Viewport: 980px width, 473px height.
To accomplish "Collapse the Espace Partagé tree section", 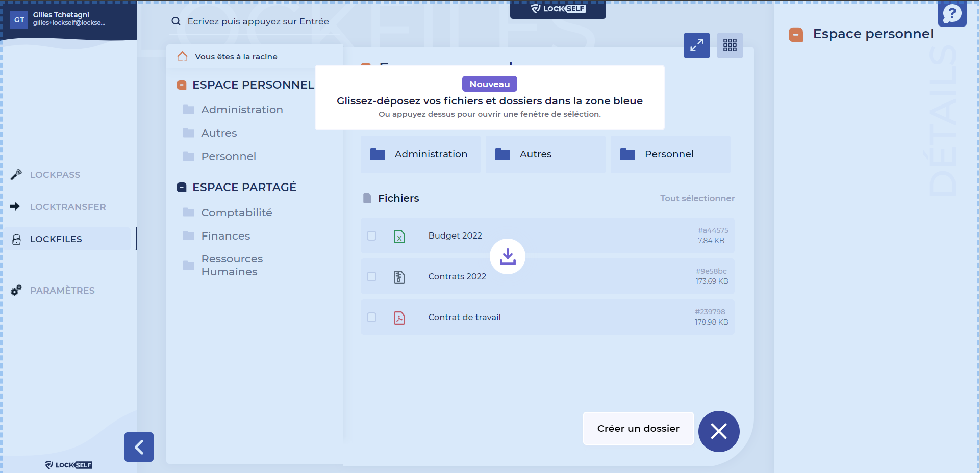I will point(182,188).
